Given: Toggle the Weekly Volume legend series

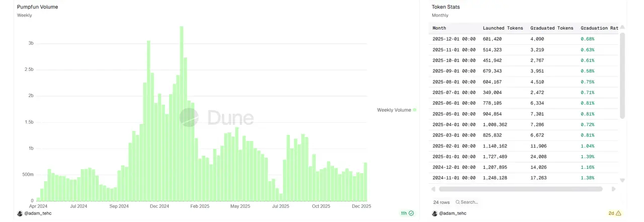Looking at the screenshot, I should pos(394,110).
